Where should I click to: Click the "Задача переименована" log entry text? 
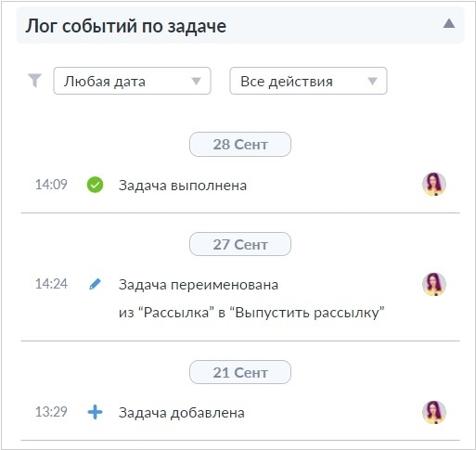[199, 285]
